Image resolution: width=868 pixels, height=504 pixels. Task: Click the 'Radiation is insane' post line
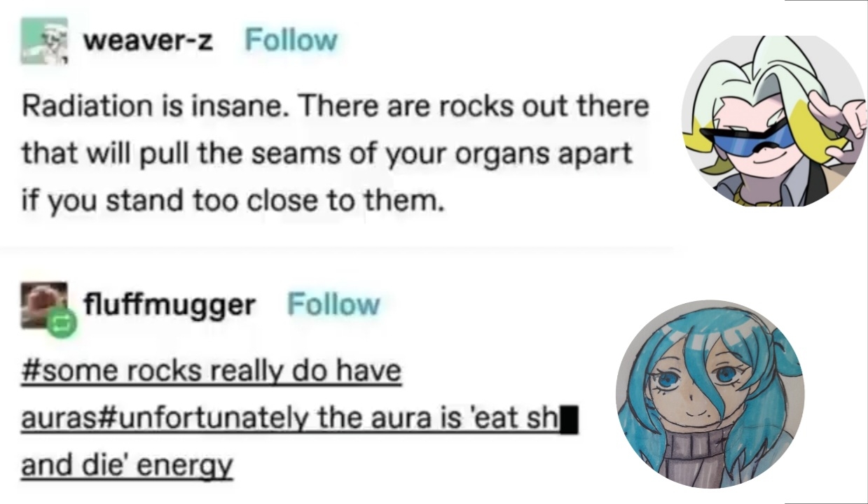(x=336, y=106)
